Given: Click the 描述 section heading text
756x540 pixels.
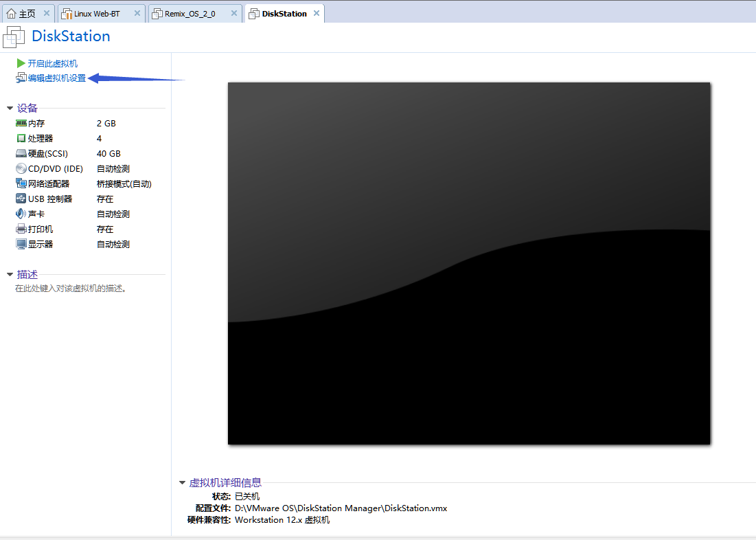Looking at the screenshot, I should [27, 275].
